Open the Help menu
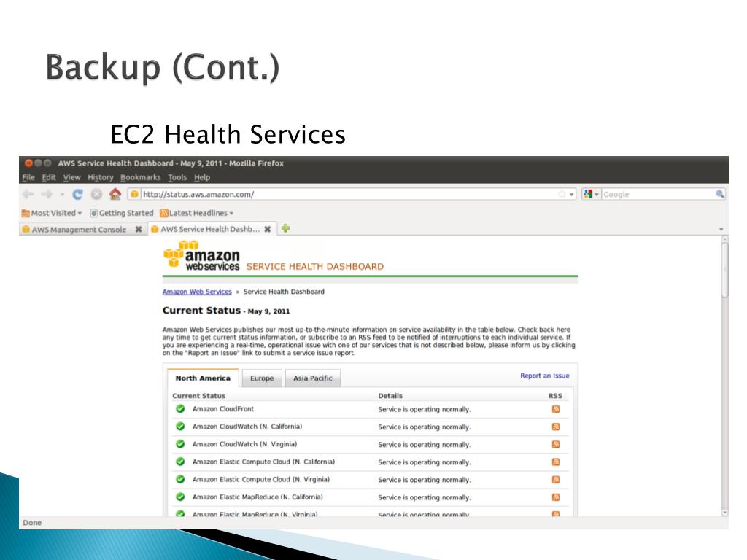747x560 pixels. (202, 177)
